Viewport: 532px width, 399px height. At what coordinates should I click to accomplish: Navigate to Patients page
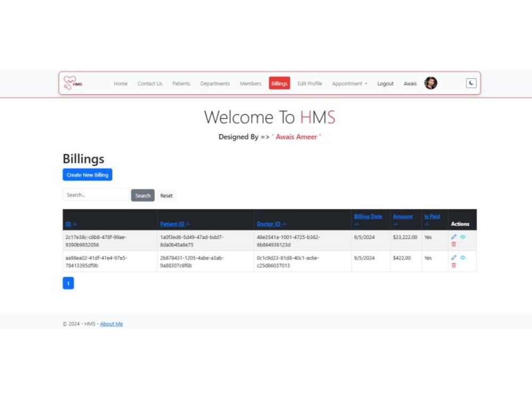point(181,84)
